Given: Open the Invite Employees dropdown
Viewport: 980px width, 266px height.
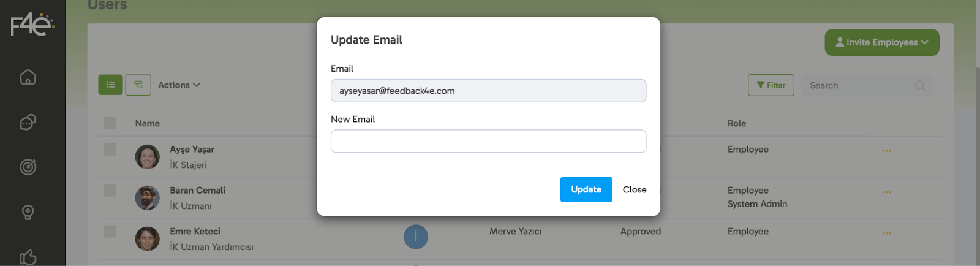Looking at the screenshot, I should 881,42.
